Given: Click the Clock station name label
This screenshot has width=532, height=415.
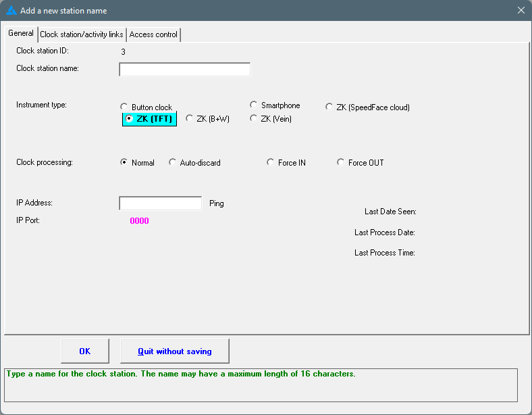Looking at the screenshot, I should (x=47, y=68).
